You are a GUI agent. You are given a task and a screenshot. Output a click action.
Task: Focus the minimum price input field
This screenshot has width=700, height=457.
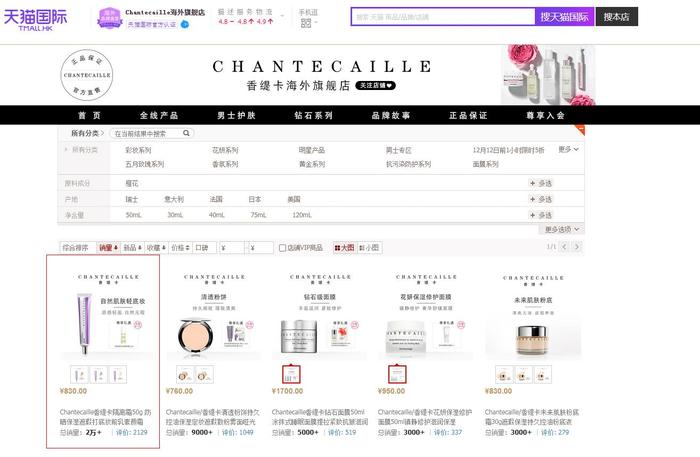click(232, 248)
